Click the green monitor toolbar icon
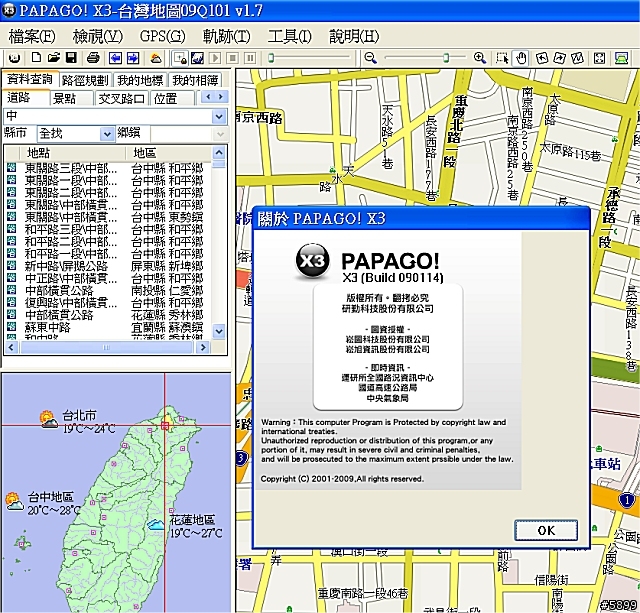640x613 pixels. [621, 58]
